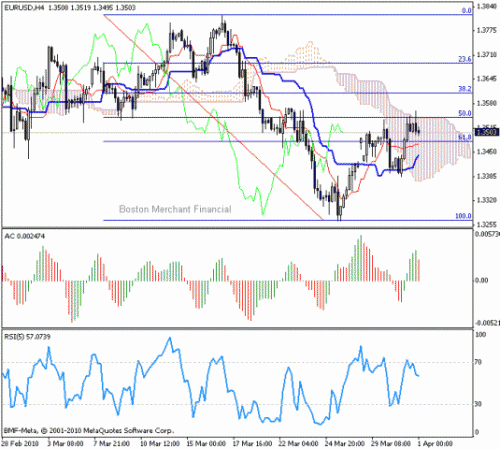
Task: Click the 1.3645 price axis value
Action: click(487, 79)
